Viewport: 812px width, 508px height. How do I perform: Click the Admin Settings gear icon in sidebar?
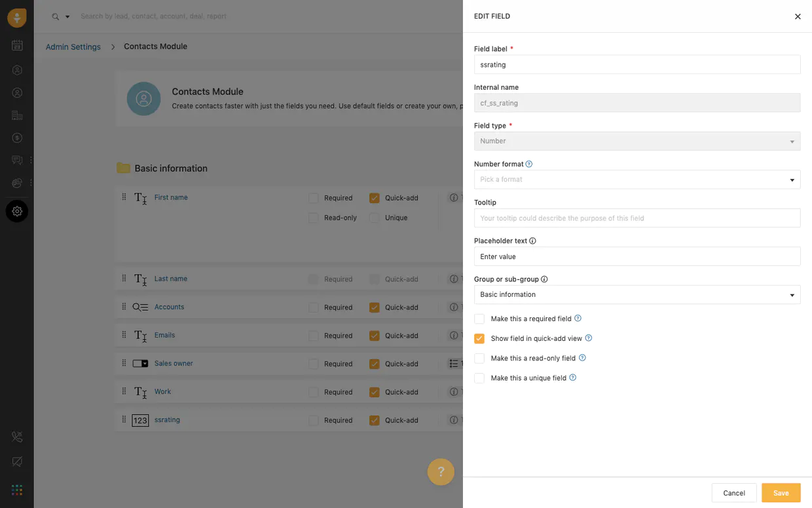pyautogui.click(x=17, y=211)
